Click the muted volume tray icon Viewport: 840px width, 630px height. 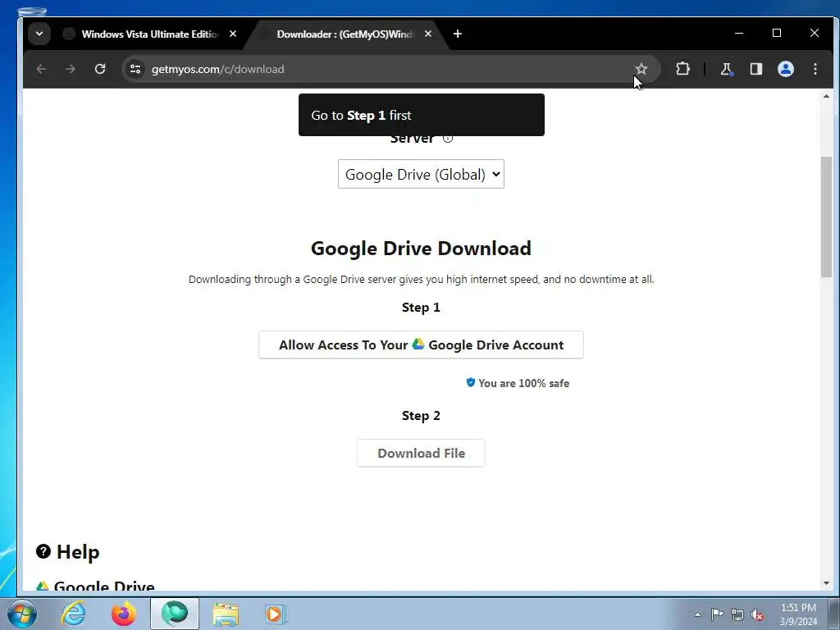[x=757, y=614]
